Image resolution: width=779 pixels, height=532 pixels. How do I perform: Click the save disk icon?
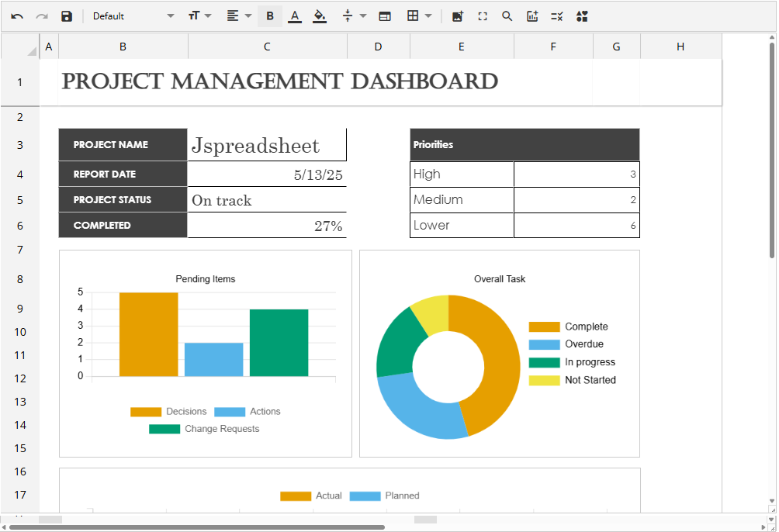pyautogui.click(x=67, y=16)
